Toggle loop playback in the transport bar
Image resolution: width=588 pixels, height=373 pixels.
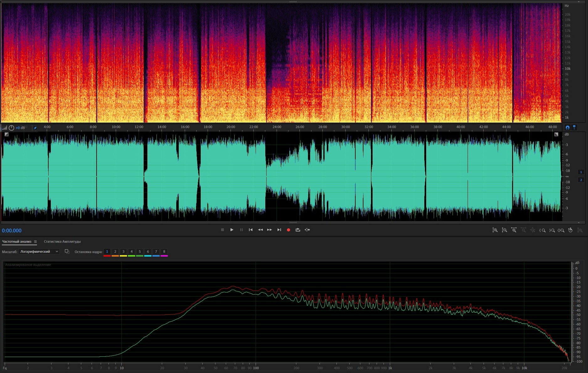298,230
